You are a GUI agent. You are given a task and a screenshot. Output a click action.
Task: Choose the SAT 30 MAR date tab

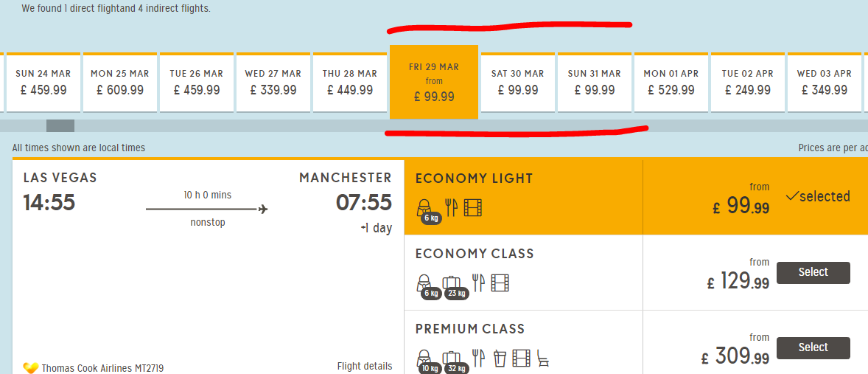[518, 82]
